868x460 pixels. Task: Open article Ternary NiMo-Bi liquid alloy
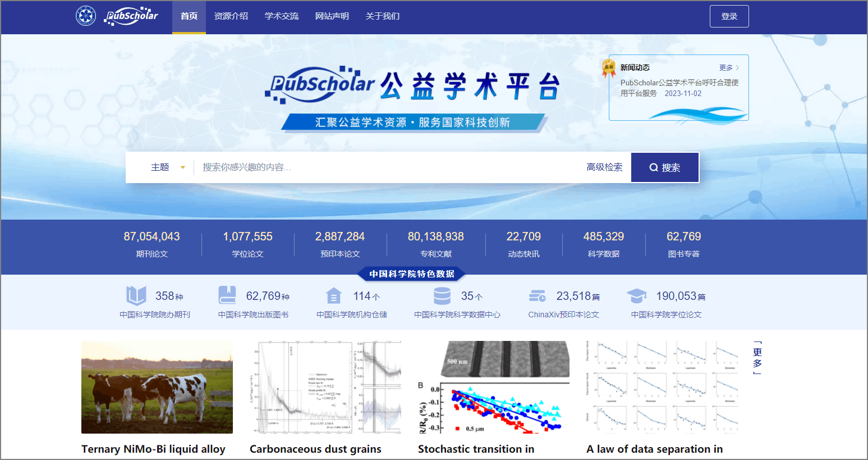pos(153,449)
